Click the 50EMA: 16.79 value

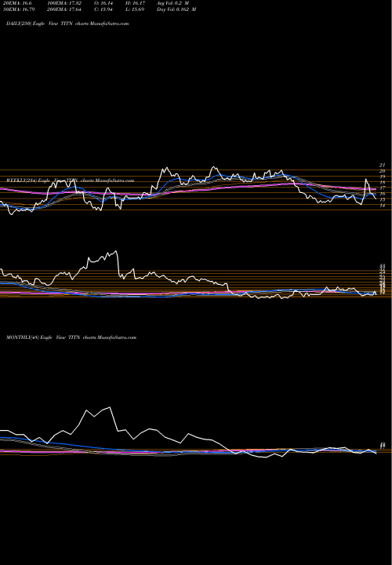click(x=18, y=9)
